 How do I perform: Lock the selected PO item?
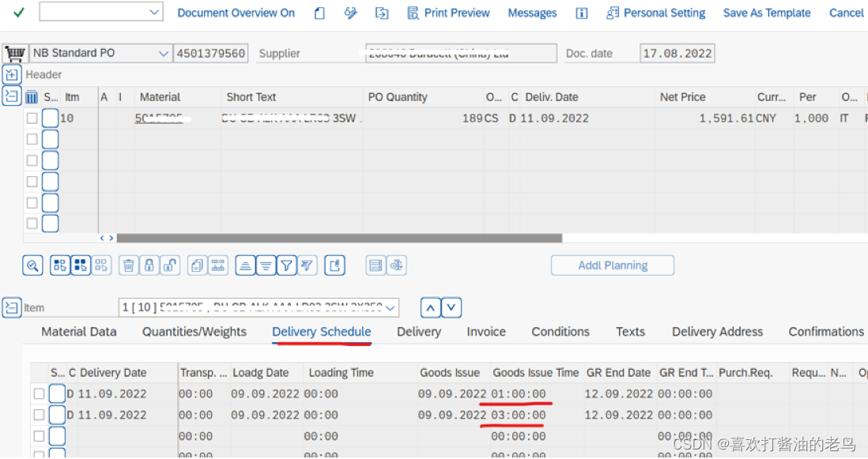(149, 265)
